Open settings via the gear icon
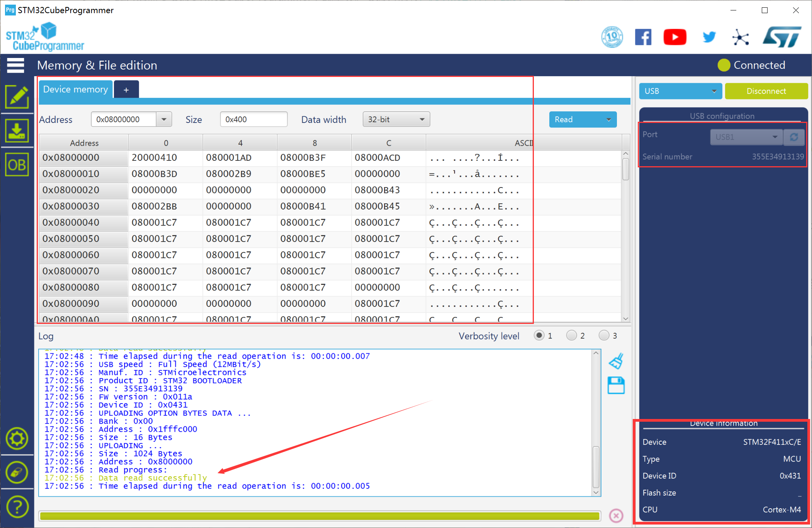Image resolution: width=812 pixels, height=528 pixels. (16, 438)
